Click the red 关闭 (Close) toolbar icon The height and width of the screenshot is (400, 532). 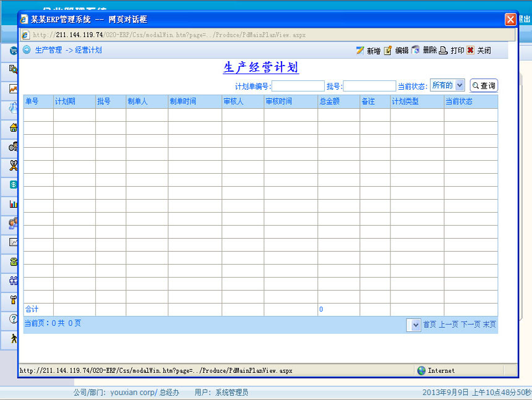[471, 51]
